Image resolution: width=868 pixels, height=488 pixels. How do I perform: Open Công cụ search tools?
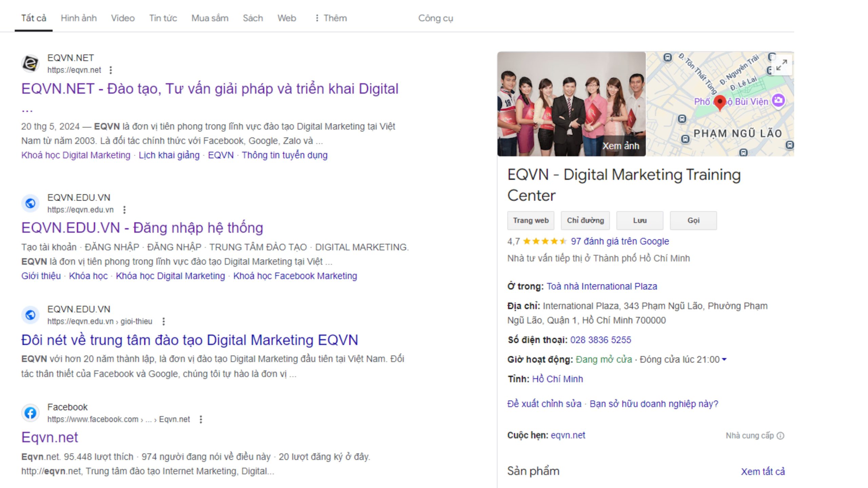coord(435,18)
